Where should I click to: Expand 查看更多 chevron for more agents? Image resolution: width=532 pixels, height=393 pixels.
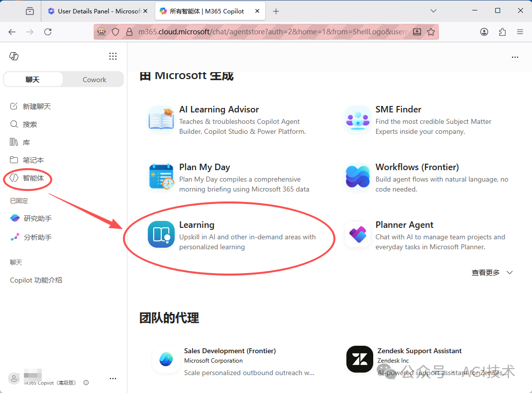pyautogui.click(x=509, y=272)
